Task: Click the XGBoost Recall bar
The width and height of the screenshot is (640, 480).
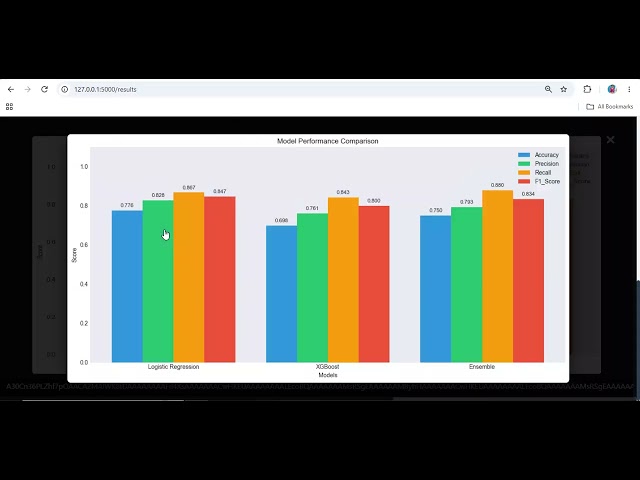Action: (x=344, y=280)
